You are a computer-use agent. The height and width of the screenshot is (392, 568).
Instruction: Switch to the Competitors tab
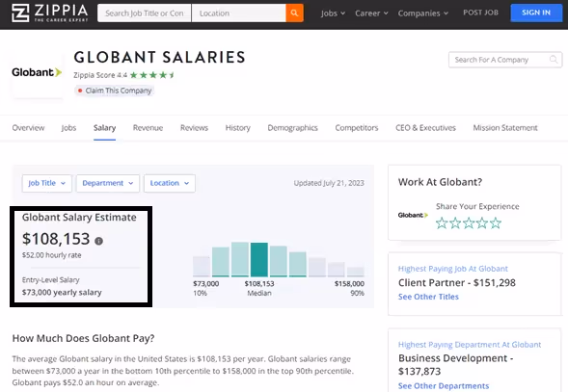pyautogui.click(x=357, y=128)
